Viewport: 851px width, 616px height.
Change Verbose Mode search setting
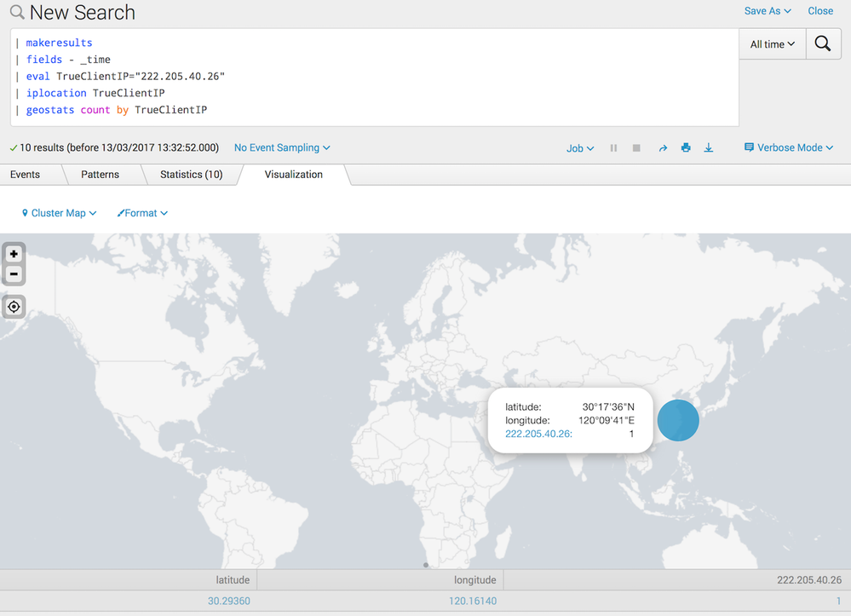(789, 148)
